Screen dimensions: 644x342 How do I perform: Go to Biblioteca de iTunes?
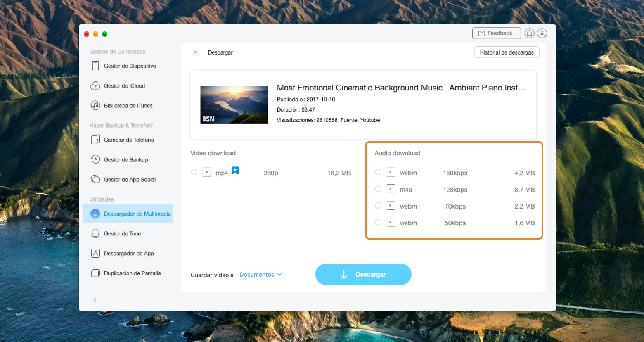coord(128,105)
